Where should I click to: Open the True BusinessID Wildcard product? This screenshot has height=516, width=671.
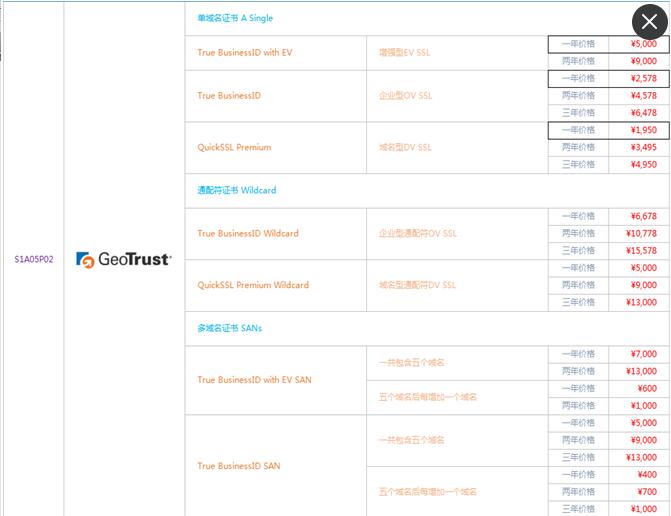248,233
